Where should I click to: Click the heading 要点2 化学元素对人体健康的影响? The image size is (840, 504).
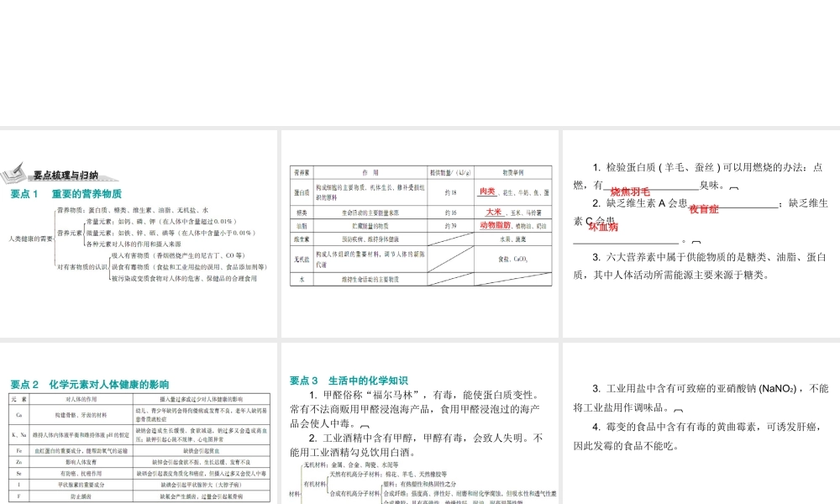(x=90, y=384)
